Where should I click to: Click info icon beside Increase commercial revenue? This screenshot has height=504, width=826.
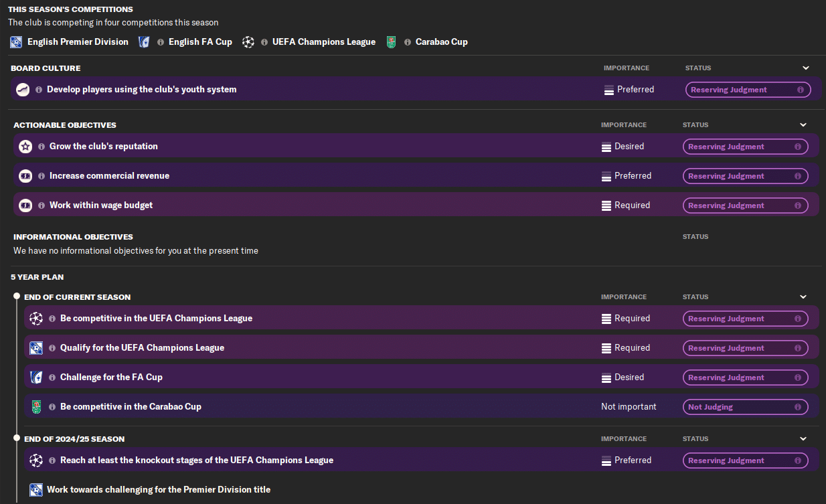pyautogui.click(x=42, y=176)
